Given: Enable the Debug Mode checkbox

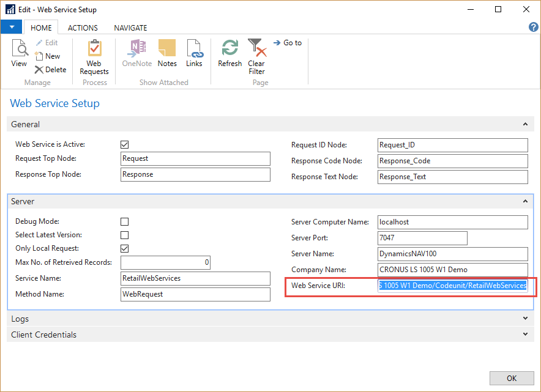Looking at the screenshot, I should coord(125,221).
